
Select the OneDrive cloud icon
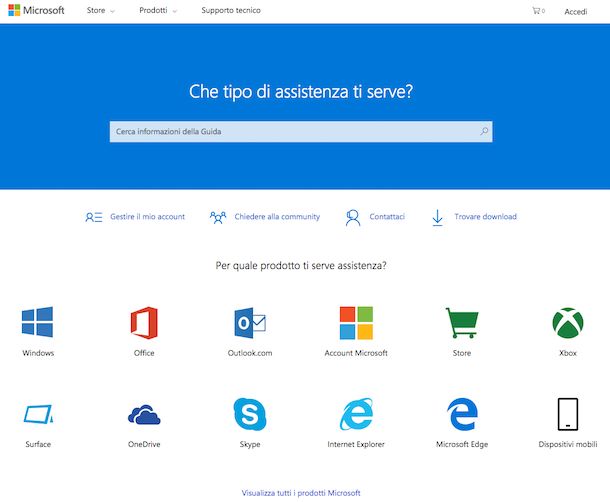click(144, 414)
